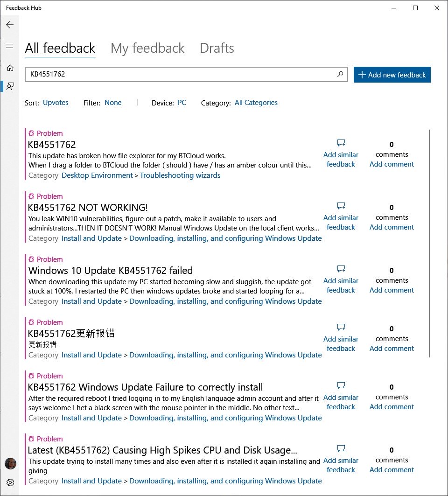Switch to the All feedback tab
Image resolution: width=448 pixels, height=496 pixels.
pyautogui.click(x=60, y=49)
